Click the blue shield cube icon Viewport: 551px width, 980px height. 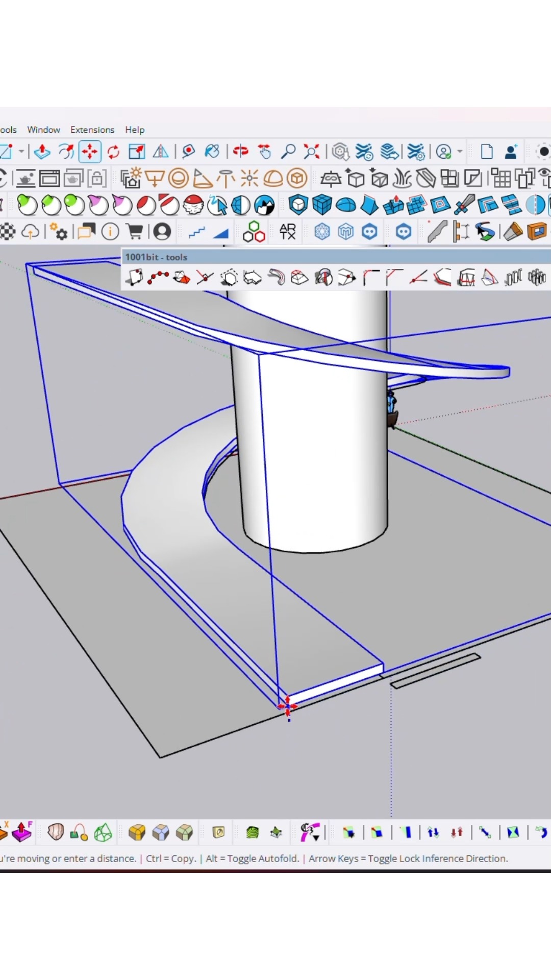coord(298,205)
